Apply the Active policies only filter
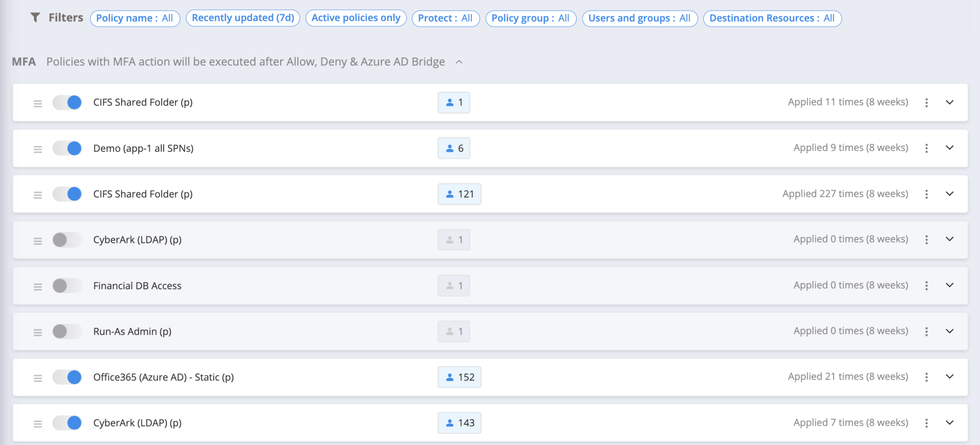 point(356,18)
